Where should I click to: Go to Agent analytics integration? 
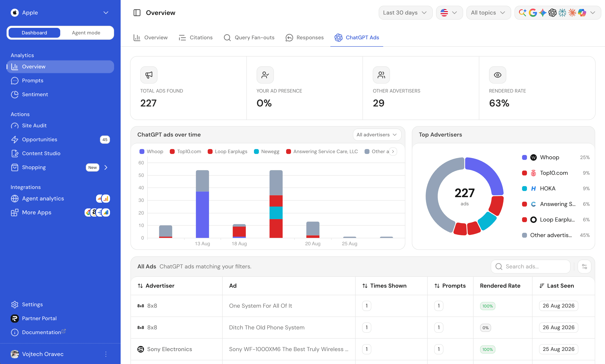point(43,198)
